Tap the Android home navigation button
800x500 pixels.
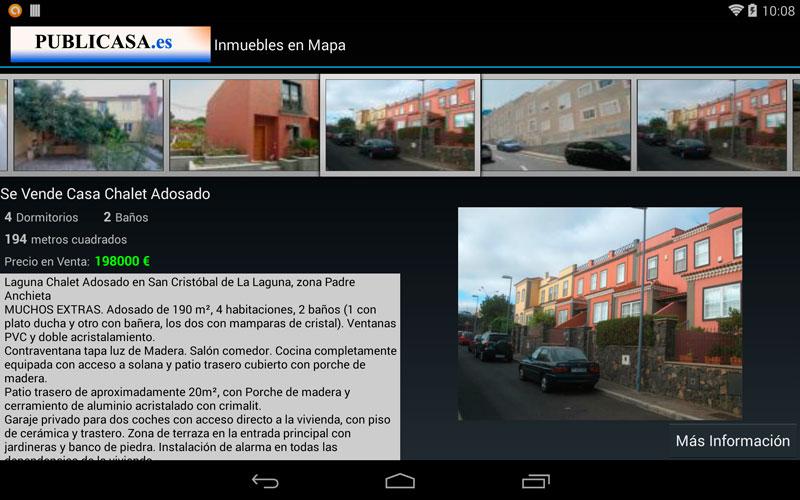pos(400,481)
